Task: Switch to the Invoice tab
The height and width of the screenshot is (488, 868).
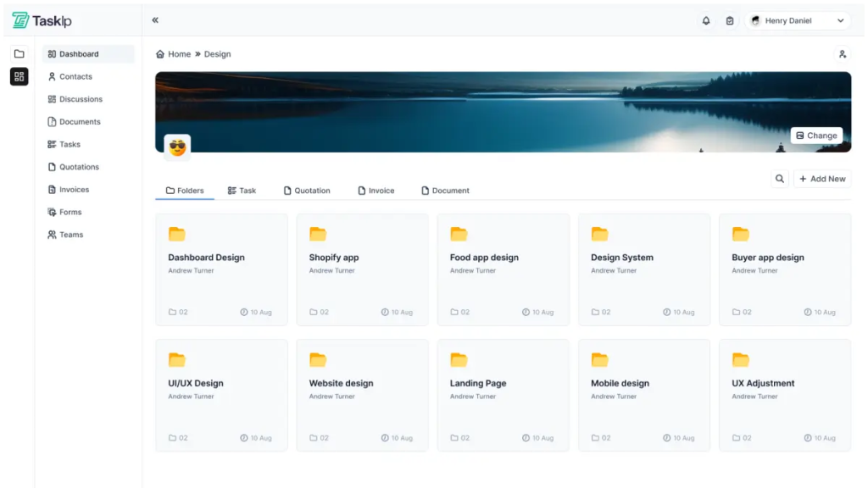Action: 376,191
